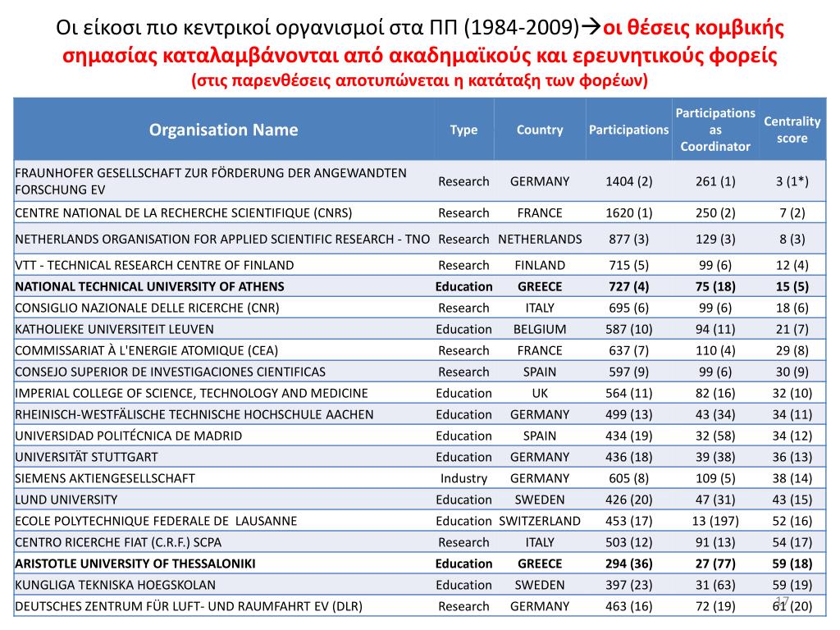
Task: Select CONSIGLIO NAZIONALE DELLE RICERCHE (CNR)
Action: (x=148, y=308)
